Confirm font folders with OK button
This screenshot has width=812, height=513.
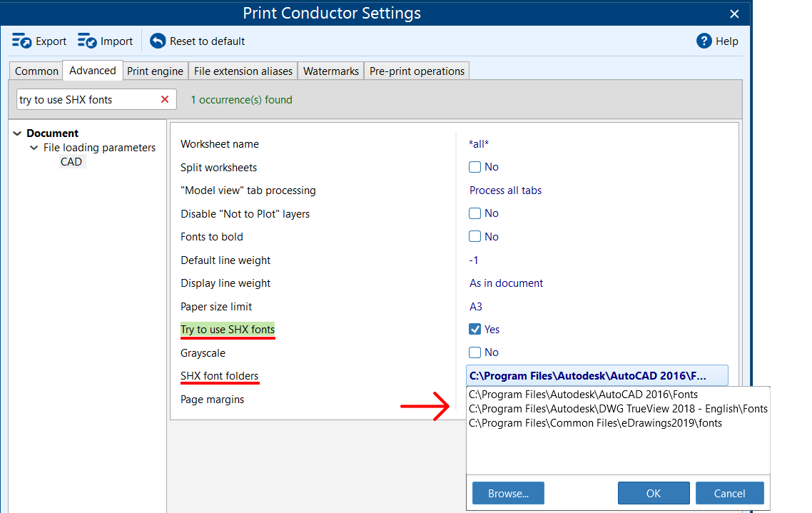pos(654,493)
